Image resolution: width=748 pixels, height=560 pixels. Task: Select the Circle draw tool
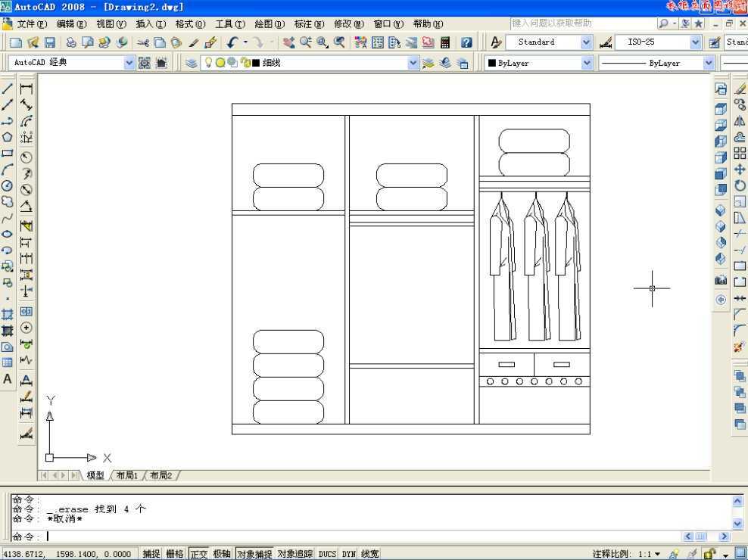coord(7,185)
